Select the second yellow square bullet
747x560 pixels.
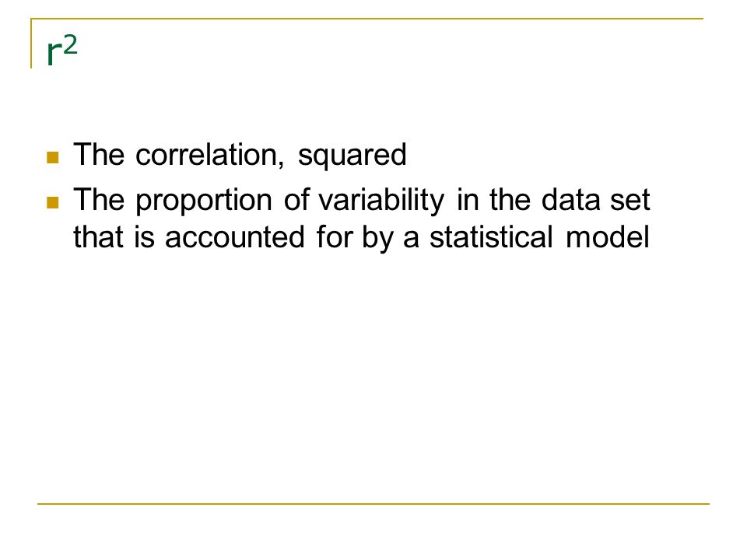(53, 202)
